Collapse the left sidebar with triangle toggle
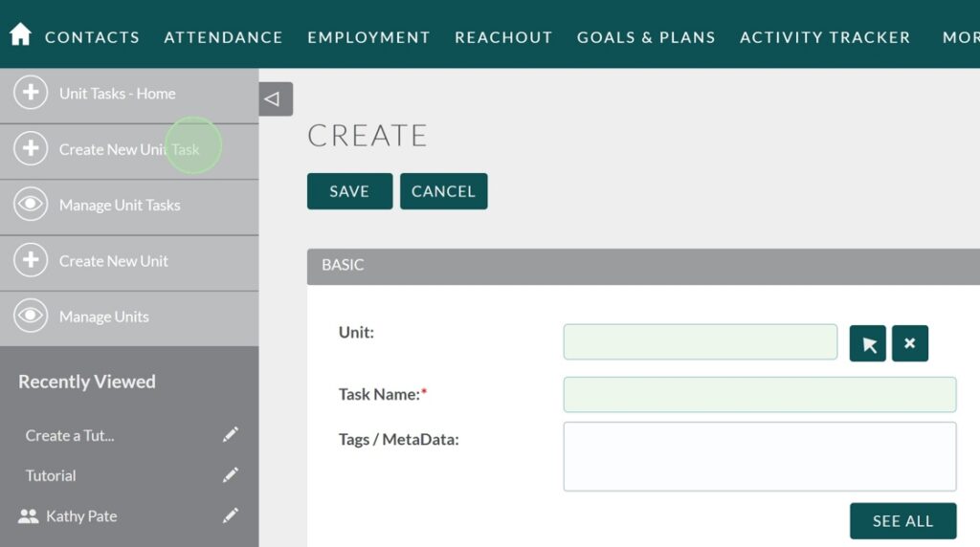This screenshot has height=547, width=980. point(275,98)
